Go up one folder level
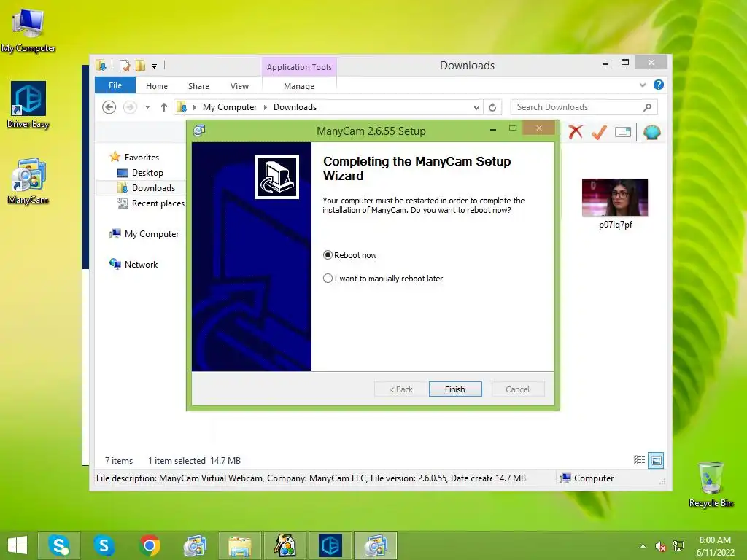 click(x=164, y=107)
